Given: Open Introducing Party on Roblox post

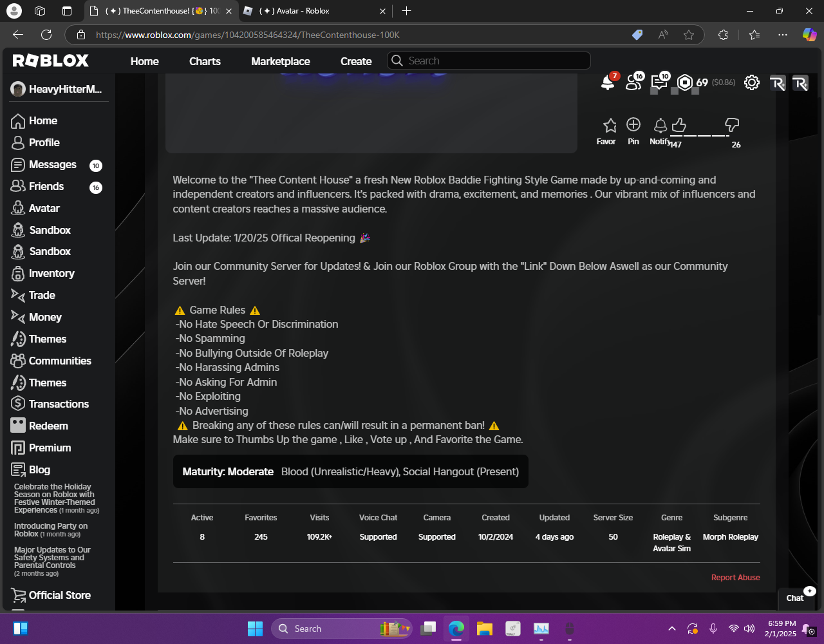Looking at the screenshot, I should (51, 530).
